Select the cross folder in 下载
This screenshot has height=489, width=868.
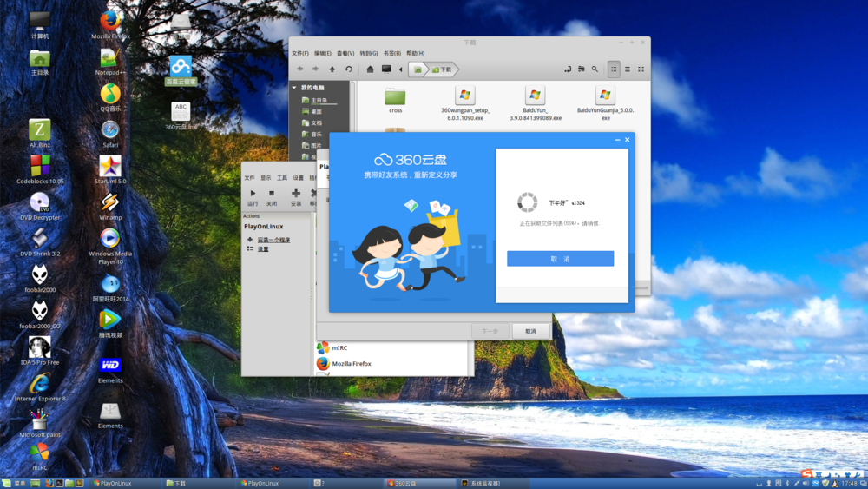coord(395,100)
